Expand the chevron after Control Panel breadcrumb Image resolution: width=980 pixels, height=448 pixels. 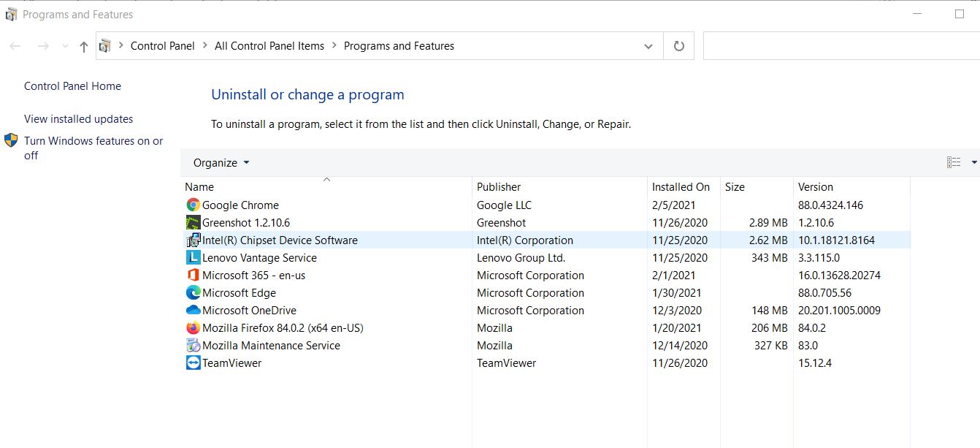(205, 45)
